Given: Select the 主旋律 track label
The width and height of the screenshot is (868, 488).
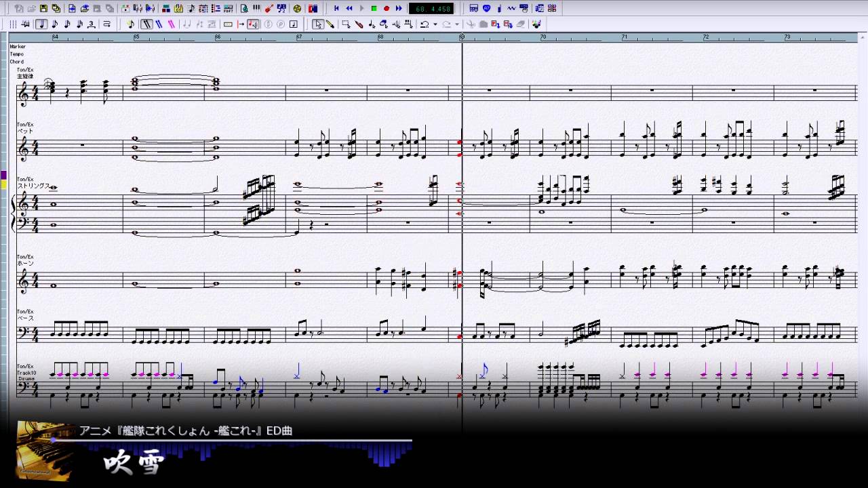Looking at the screenshot, I should [x=25, y=77].
